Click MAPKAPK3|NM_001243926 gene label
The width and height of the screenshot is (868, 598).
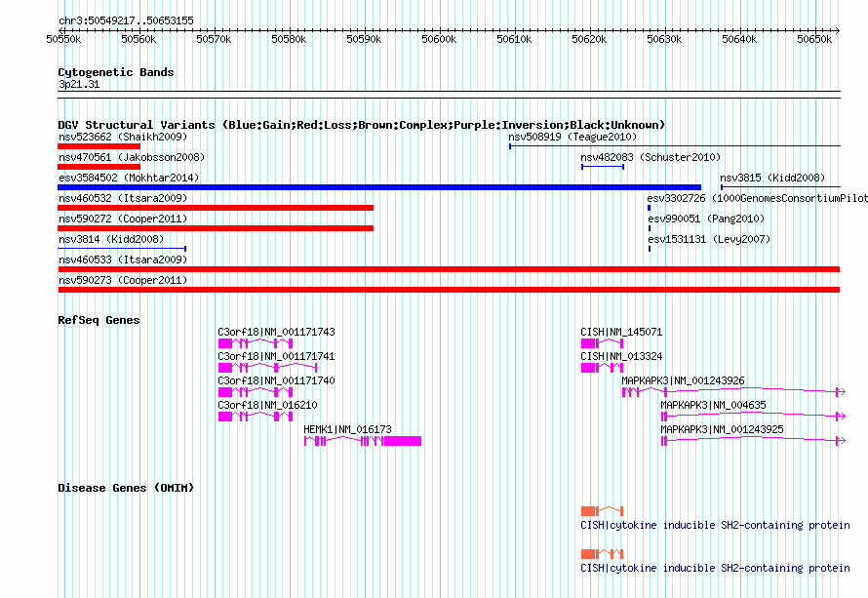click(x=683, y=381)
